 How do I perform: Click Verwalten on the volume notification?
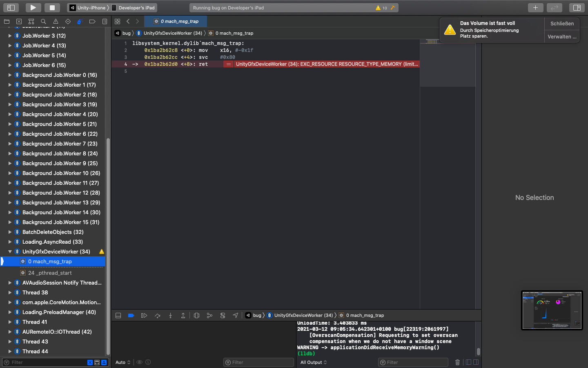point(562,37)
